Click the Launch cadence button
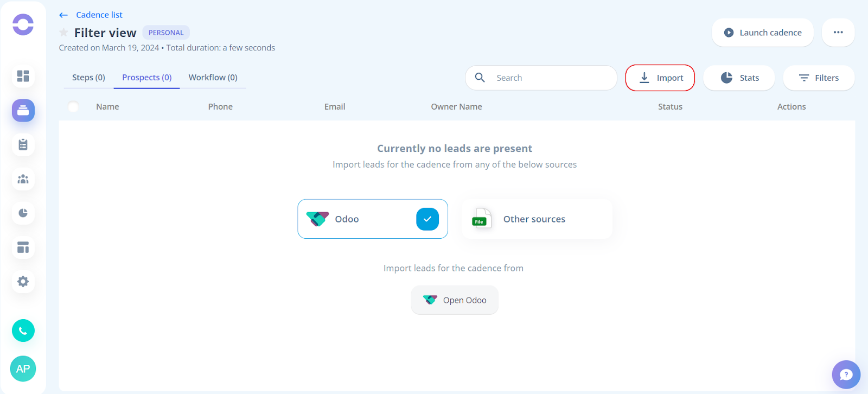Screen dimensions: 868x394 (x=763, y=33)
